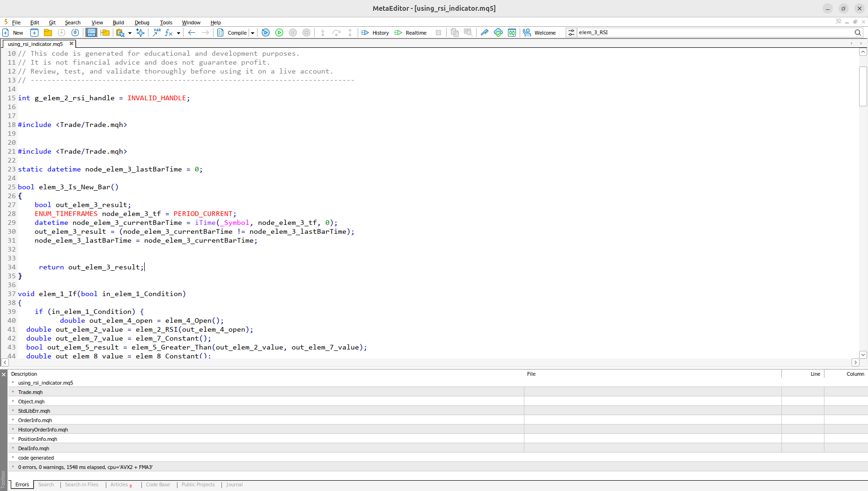This screenshot has width=868, height=491.
Task: Open the fx functions dropdown arrow
Action: pos(178,33)
